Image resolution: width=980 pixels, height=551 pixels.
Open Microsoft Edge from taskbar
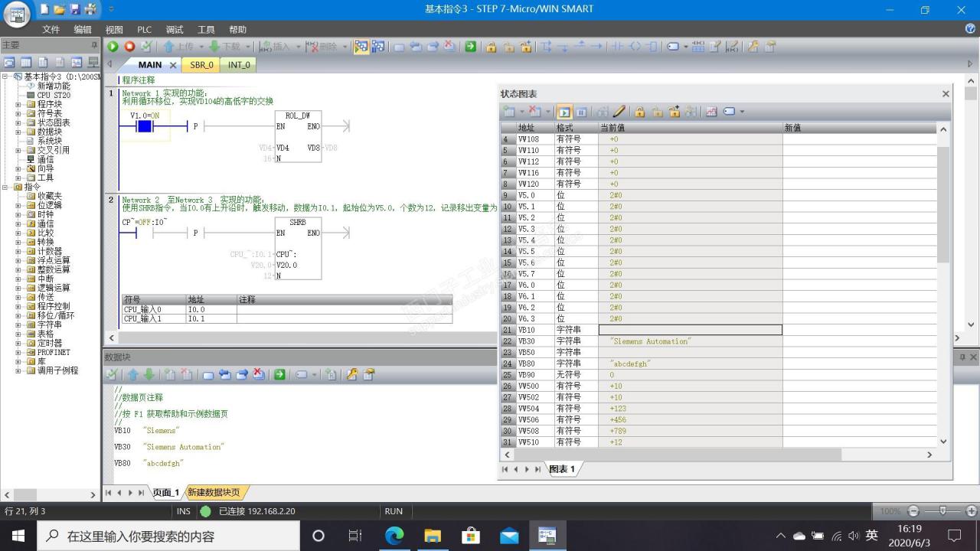[394, 536]
